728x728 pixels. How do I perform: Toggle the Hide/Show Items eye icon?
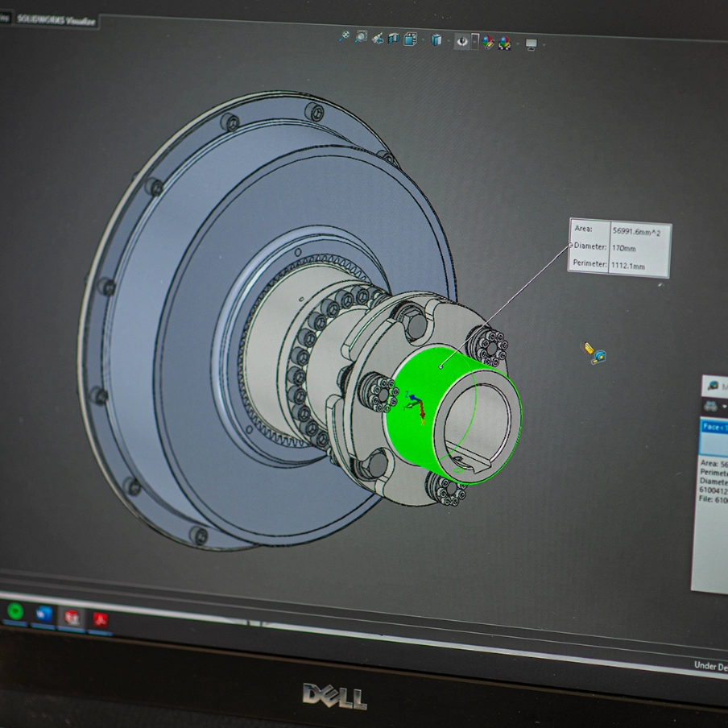pyautogui.click(x=462, y=41)
